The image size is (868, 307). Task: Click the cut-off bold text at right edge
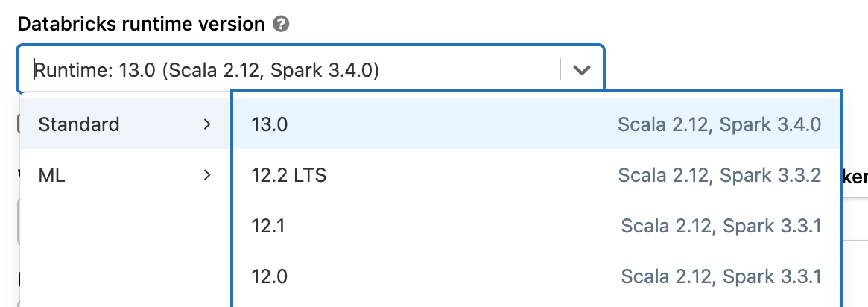[855, 177]
